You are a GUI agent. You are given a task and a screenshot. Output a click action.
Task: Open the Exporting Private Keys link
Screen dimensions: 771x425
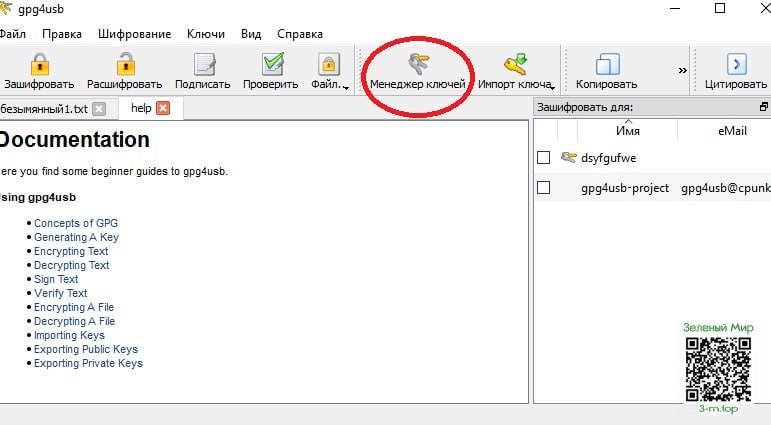tap(88, 363)
